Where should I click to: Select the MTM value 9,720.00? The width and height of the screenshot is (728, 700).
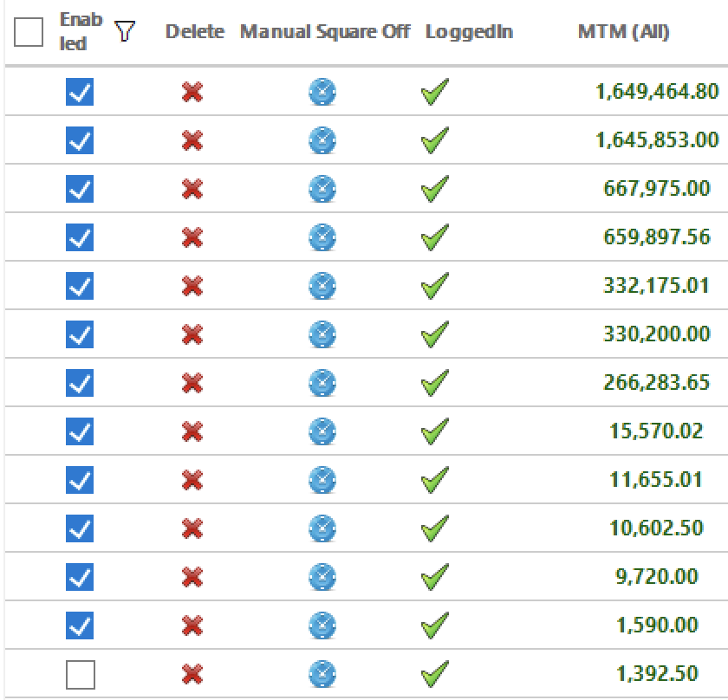click(657, 576)
